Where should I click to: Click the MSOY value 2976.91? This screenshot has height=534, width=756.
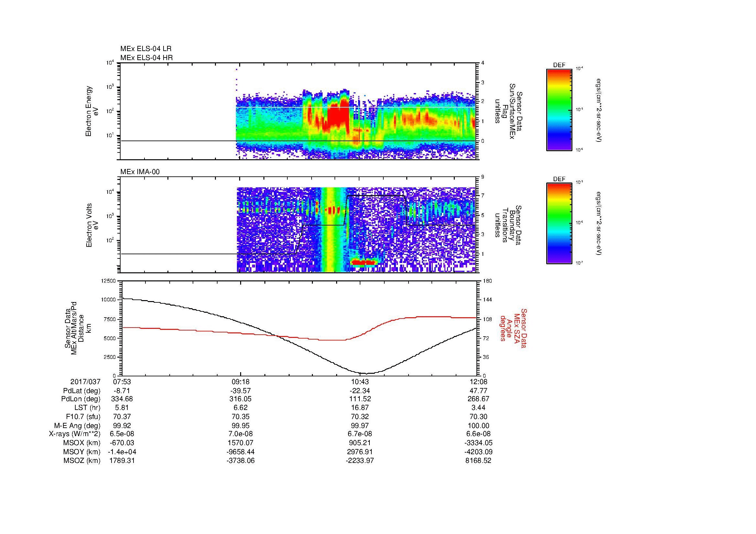tap(359, 452)
